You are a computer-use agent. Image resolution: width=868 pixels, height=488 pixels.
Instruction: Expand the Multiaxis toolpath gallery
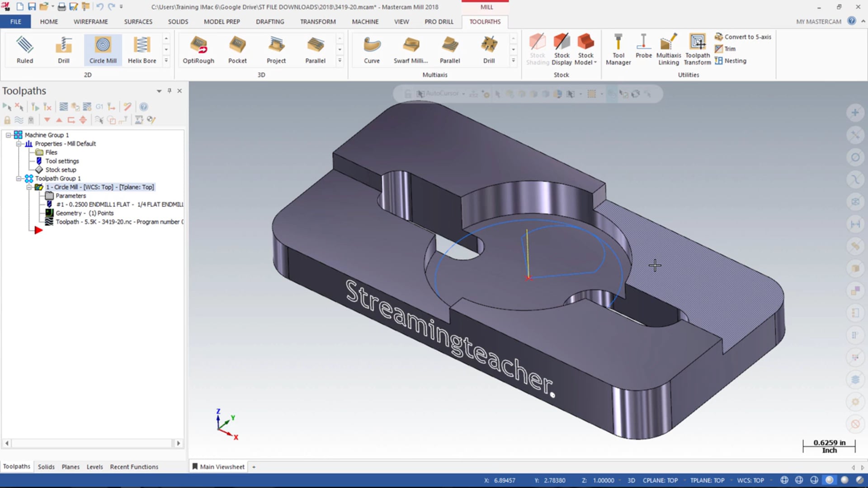coord(513,61)
